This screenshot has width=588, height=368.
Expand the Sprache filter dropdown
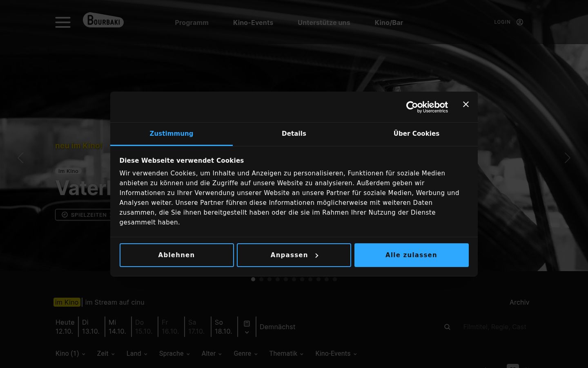coord(174,354)
